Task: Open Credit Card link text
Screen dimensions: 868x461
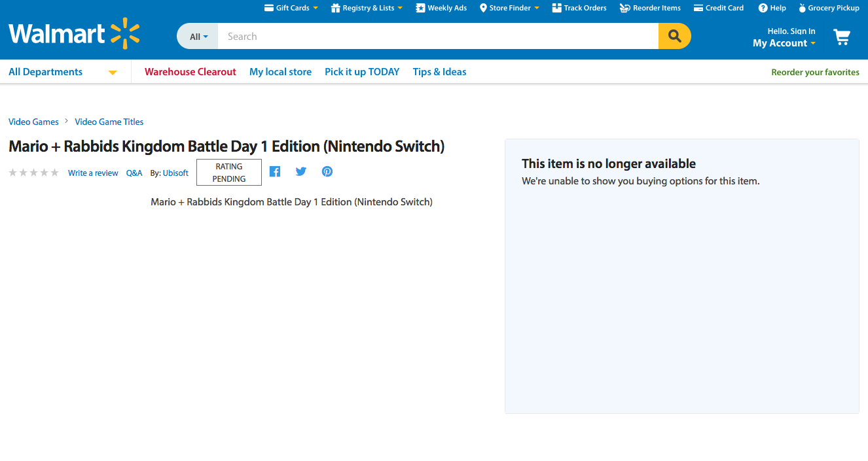Action: click(725, 8)
